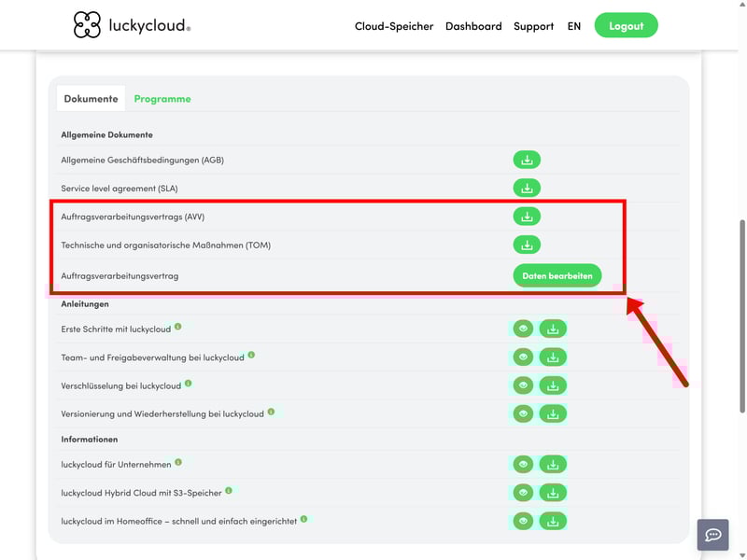Download Service level agreement (SLA)
Image resolution: width=747 pixels, height=560 pixels.
[527, 189]
